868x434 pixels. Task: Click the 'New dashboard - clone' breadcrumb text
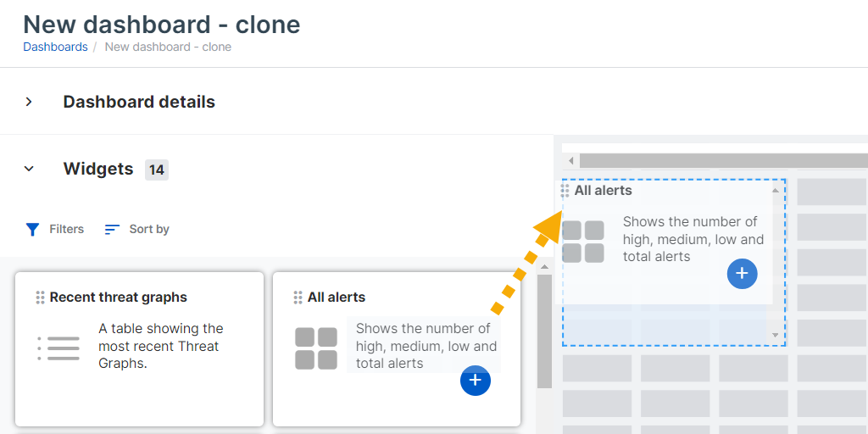click(168, 47)
